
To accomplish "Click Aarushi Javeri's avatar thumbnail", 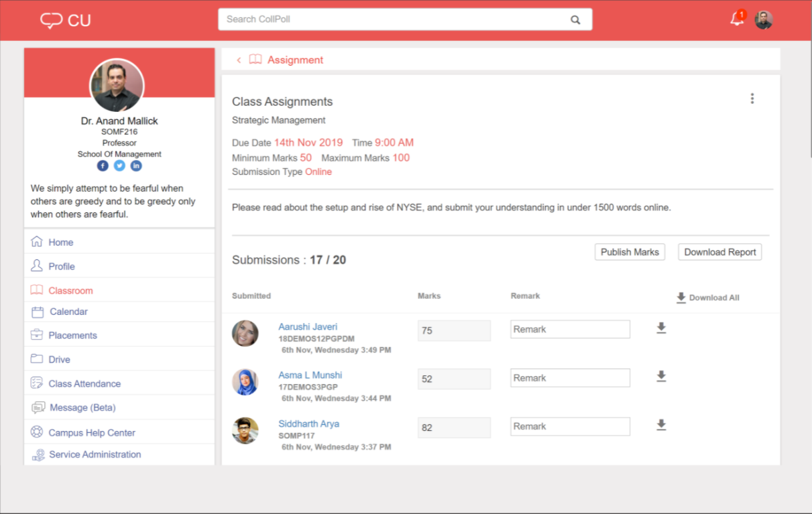I will tap(245, 333).
